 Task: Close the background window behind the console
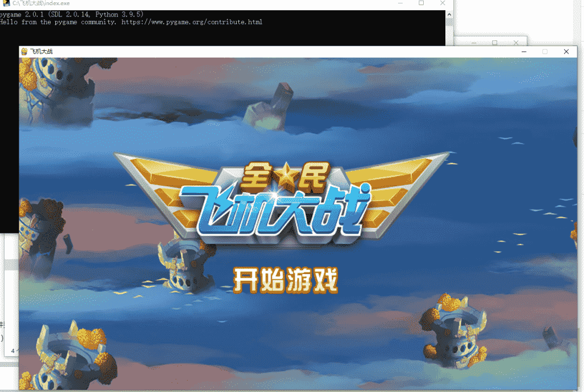pyautogui.click(x=516, y=43)
